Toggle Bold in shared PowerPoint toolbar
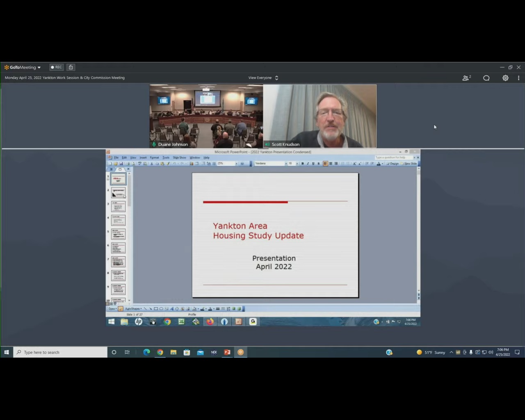 (303, 164)
